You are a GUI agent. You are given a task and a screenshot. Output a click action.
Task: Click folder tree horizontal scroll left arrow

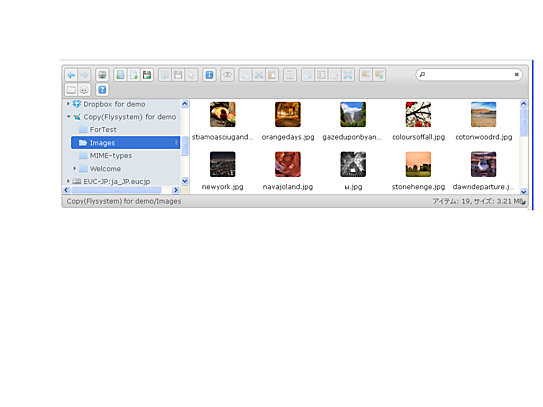pyautogui.click(x=66, y=190)
